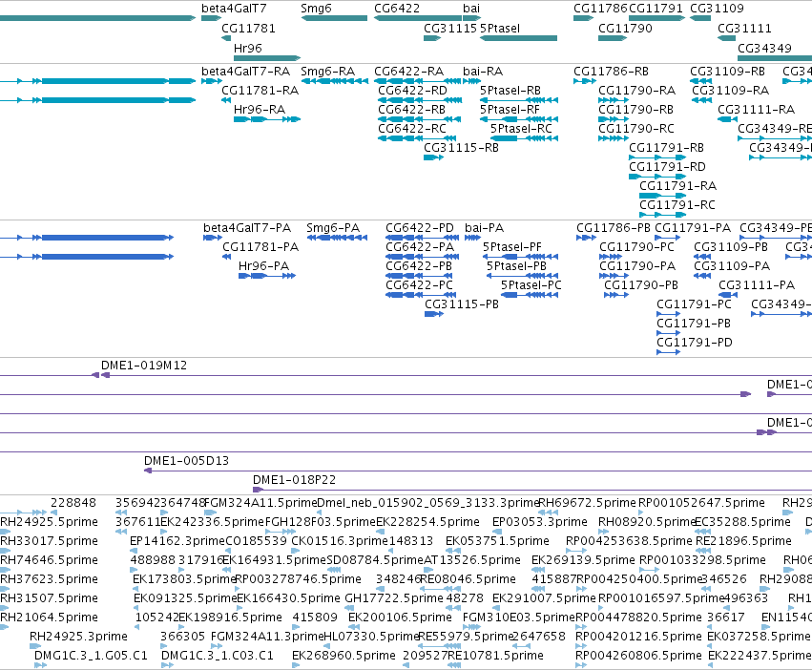The width and height of the screenshot is (812, 670).
Task: Open the HL07330.5prime EST label
Action: pos(371,637)
